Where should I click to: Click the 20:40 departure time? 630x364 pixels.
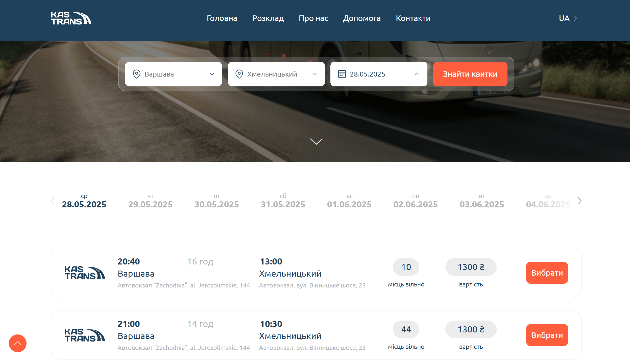click(x=129, y=261)
